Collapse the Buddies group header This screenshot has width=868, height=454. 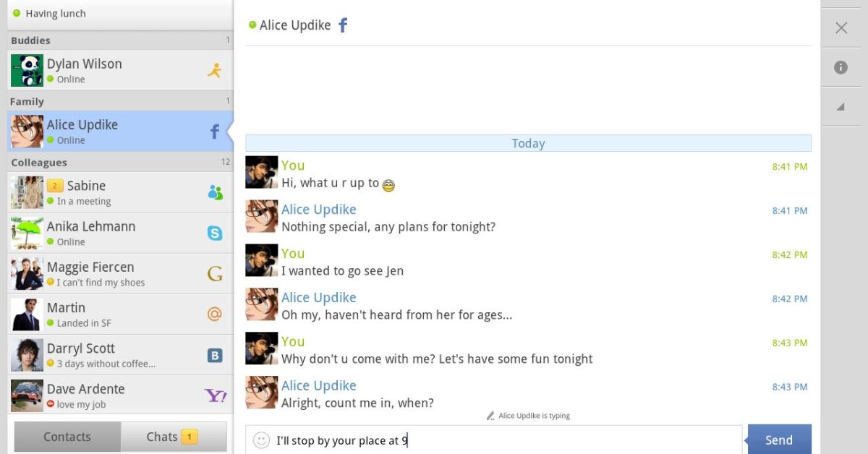pyautogui.click(x=119, y=40)
